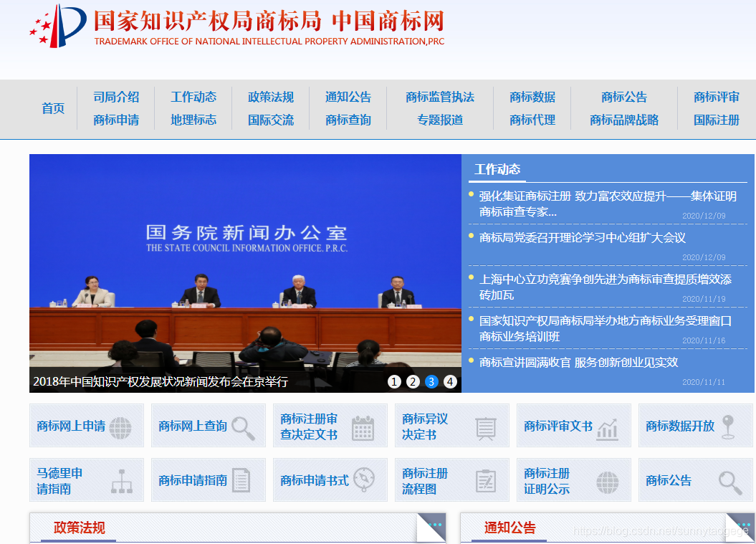Open news 商标局党委召开理论学习中心组扩大会议
756x544 pixels.
(583, 238)
